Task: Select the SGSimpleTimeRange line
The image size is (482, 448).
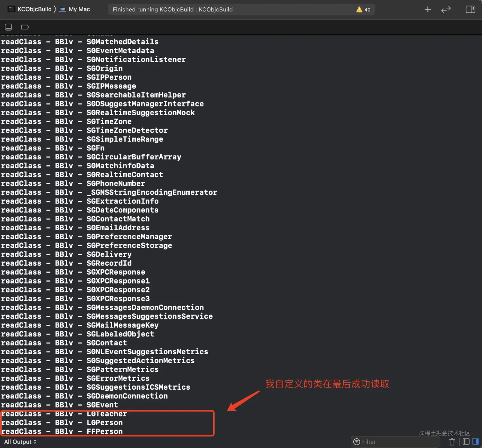Action: [x=82, y=139]
